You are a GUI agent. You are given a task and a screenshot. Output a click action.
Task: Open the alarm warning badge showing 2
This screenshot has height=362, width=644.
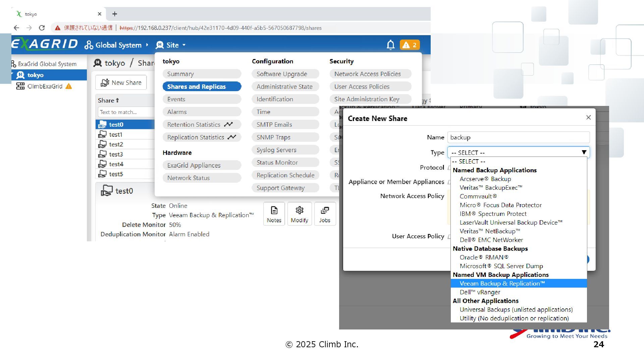410,45
